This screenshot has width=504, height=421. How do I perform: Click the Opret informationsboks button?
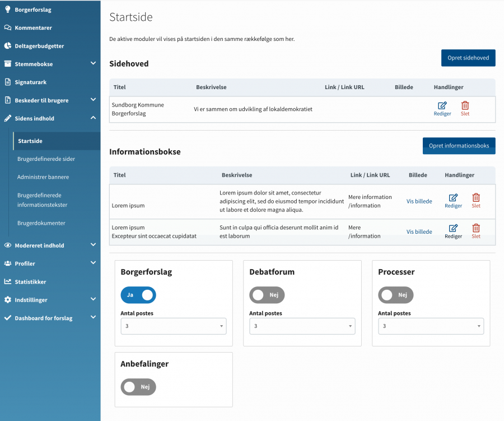(459, 146)
